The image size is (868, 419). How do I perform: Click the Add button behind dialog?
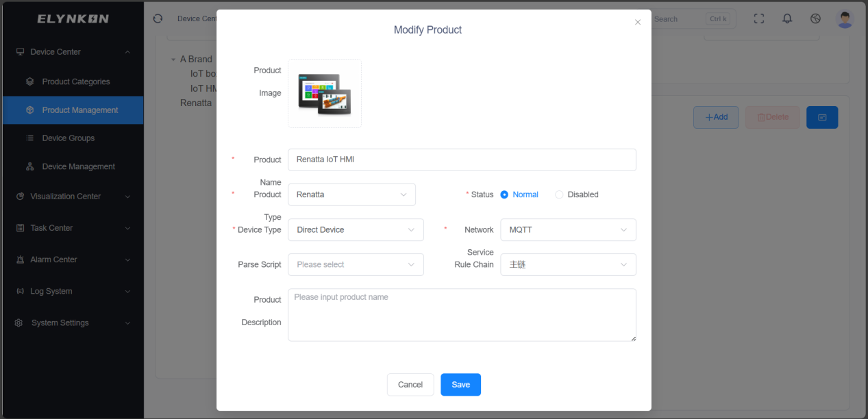[x=716, y=117]
